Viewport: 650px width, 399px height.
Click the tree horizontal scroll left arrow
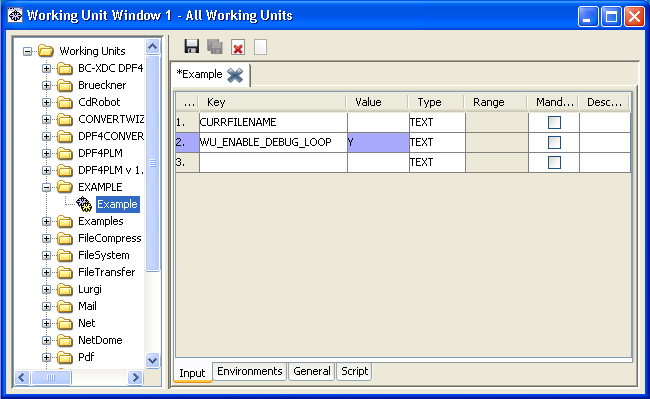[x=22, y=377]
